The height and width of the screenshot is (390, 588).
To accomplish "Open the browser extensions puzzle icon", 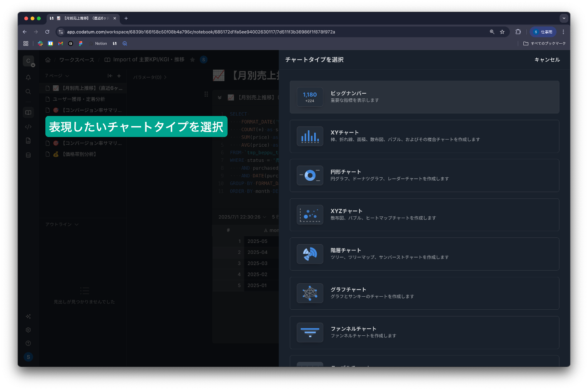I will pos(518,32).
